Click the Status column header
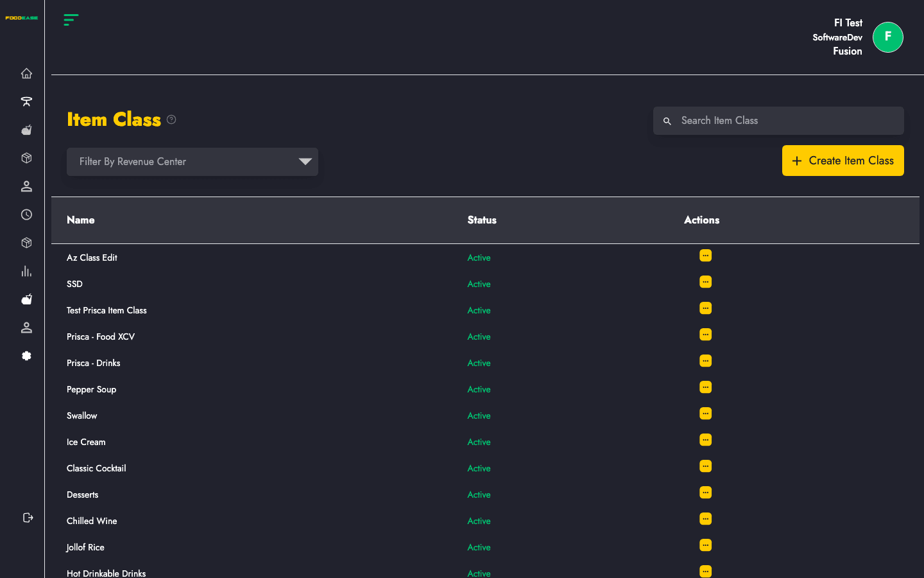 pyautogui.click(x=482, y=220)
